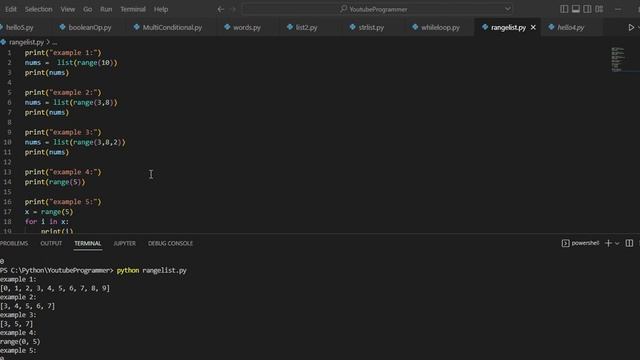Toggle bottom panel layout icon
Viewport: 640px width, 360px height.
pyautogui.click(x=576, y=9)
